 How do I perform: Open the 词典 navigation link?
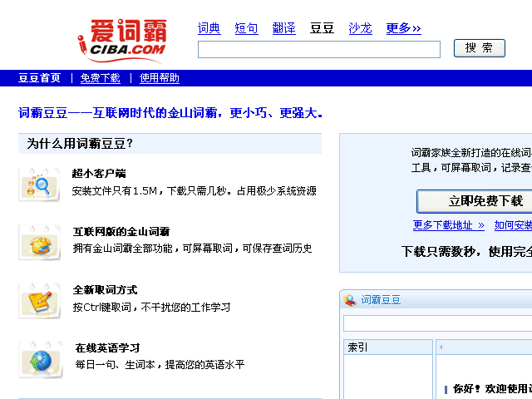coord(209,28)
